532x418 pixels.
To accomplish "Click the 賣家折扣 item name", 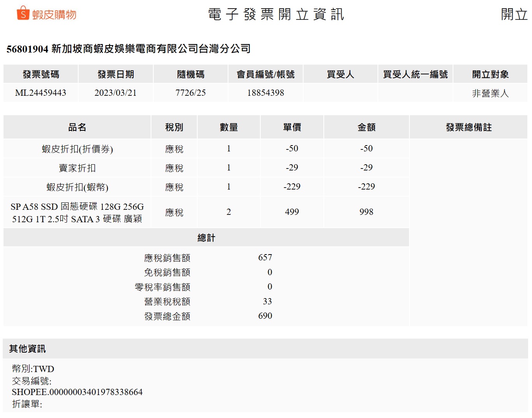I will pyautogui.click(x=77, y=168).
